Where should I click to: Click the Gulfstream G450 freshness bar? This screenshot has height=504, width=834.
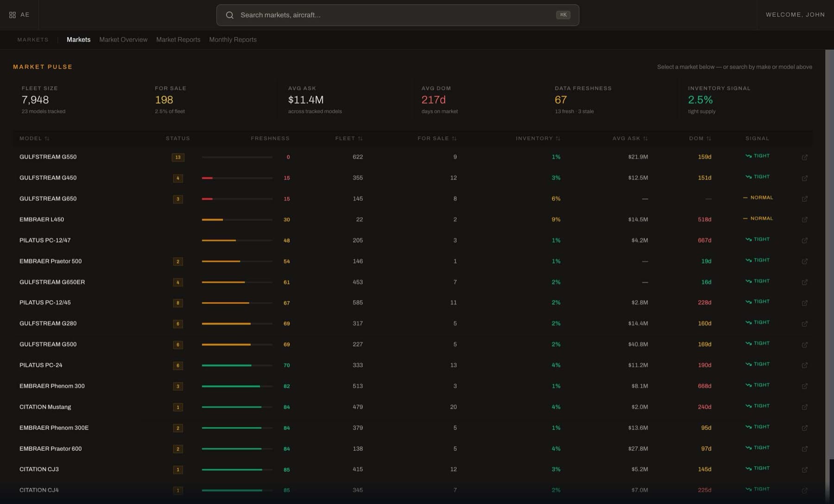click(x=237, y=178)
